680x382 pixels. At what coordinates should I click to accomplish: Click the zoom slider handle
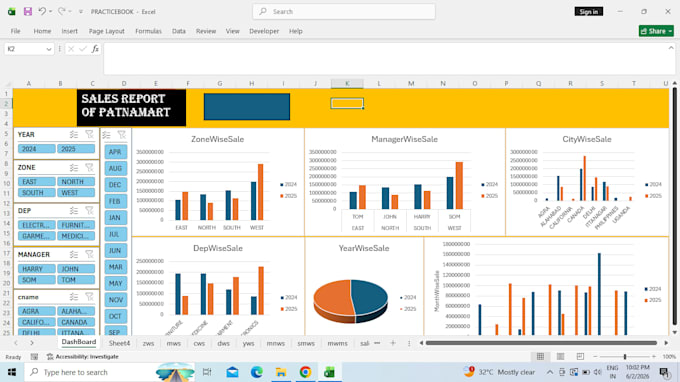(x=625, y=356)
